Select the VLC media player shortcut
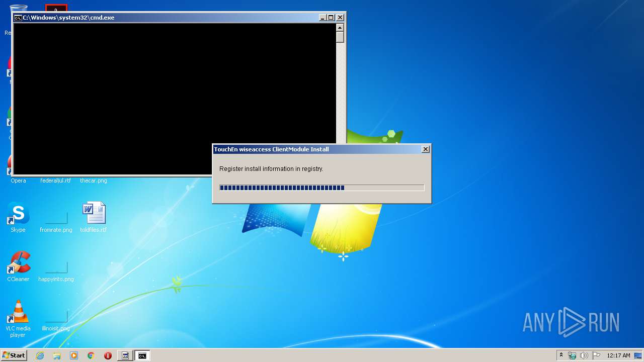Viewport: 644px width, 362px height. click(18, 319)
